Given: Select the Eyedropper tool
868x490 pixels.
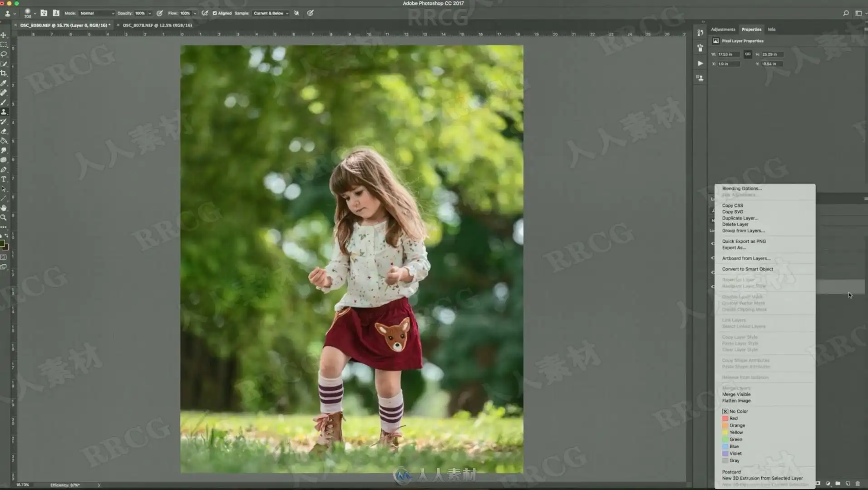Looking at the screenshot, I should [x=4, y=83].
